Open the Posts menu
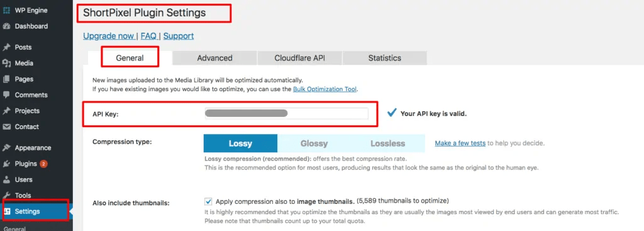Screen dimensions: 644x231 (x=23, y=47)
